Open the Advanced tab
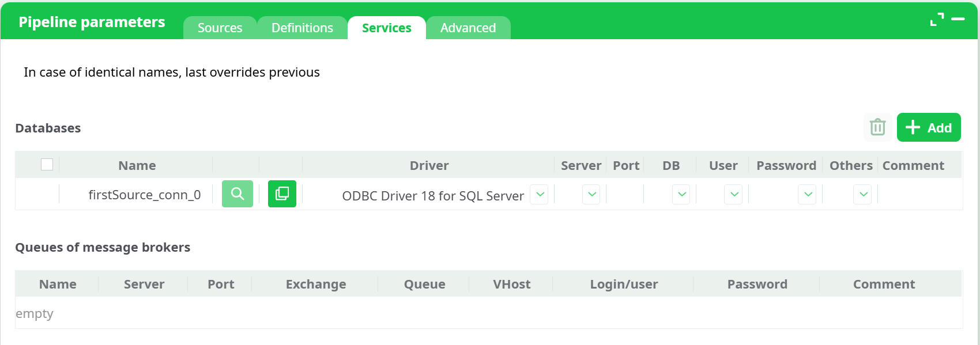980x345 pixels. pos(468,28)
